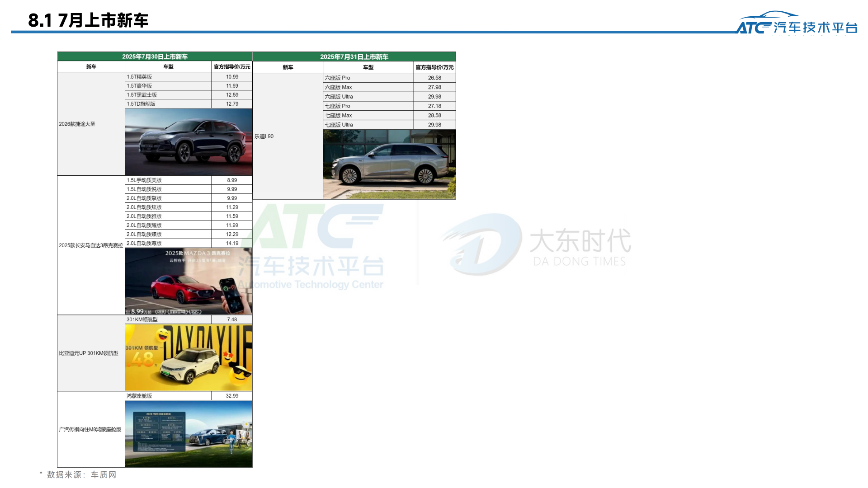Select the 2.0L自动质耀版 trim cell

168,225
